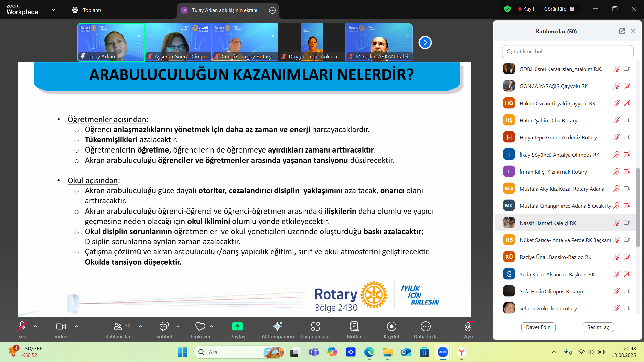The image size is (644, 362).
Task: Open Copilot from taskbar
Action: point(332,352)
